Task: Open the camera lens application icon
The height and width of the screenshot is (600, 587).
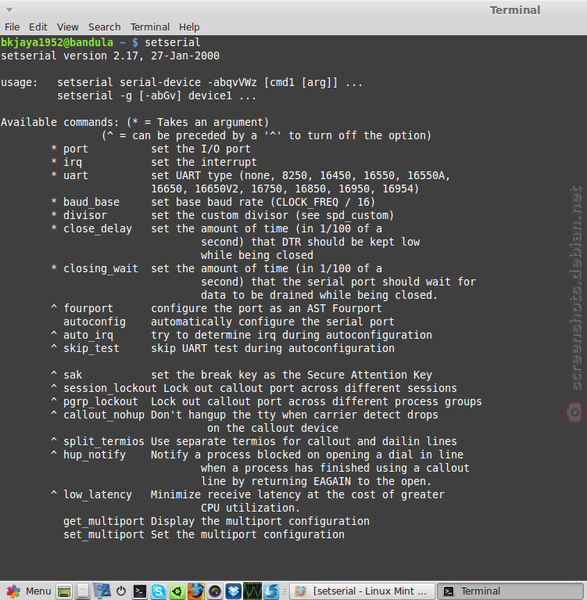Action: [215, 592]
